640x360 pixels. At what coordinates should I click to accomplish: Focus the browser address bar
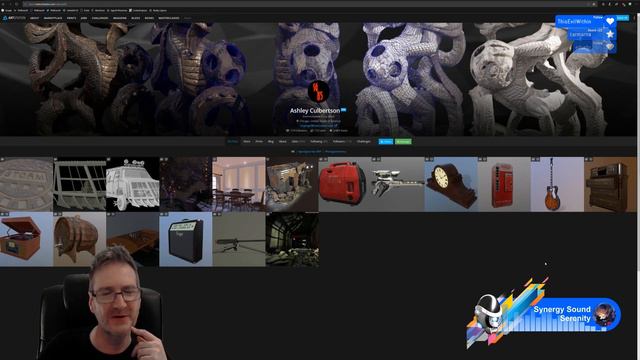(x=310, y=4)
